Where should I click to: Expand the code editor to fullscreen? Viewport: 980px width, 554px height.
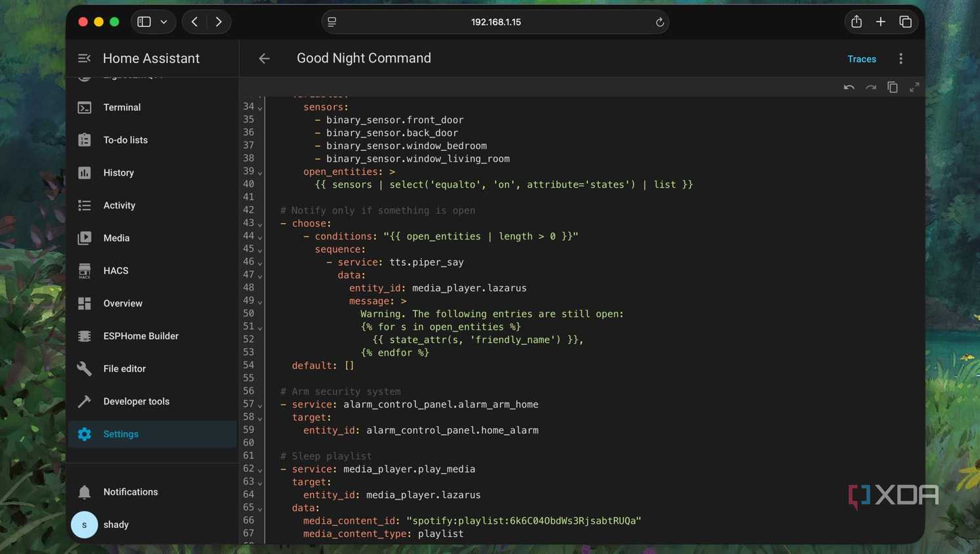point(914,87)
